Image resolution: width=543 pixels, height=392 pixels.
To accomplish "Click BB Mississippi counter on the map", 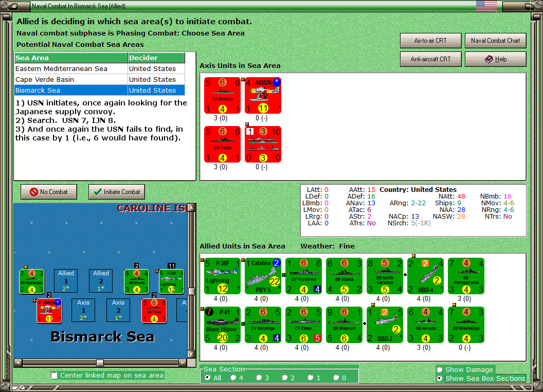I will pos(31,281).
